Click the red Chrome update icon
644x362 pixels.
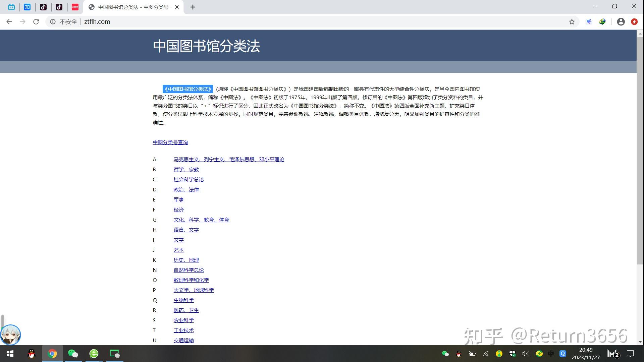(x=634, y=21)
